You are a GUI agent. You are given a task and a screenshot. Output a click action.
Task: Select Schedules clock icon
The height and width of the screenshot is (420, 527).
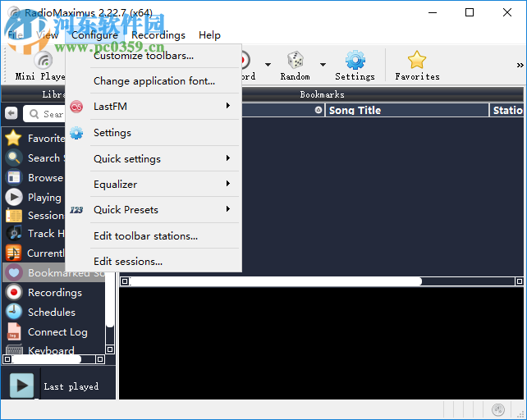[14, 312]
